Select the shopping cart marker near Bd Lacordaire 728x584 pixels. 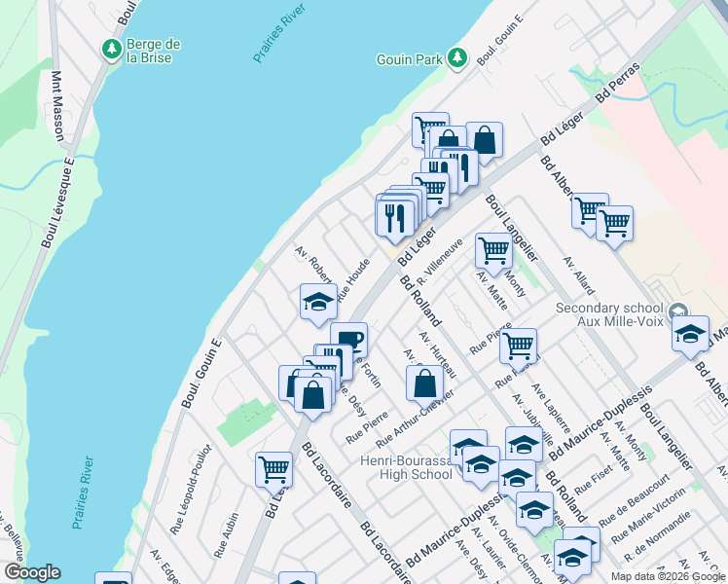(x=273, y=472)
